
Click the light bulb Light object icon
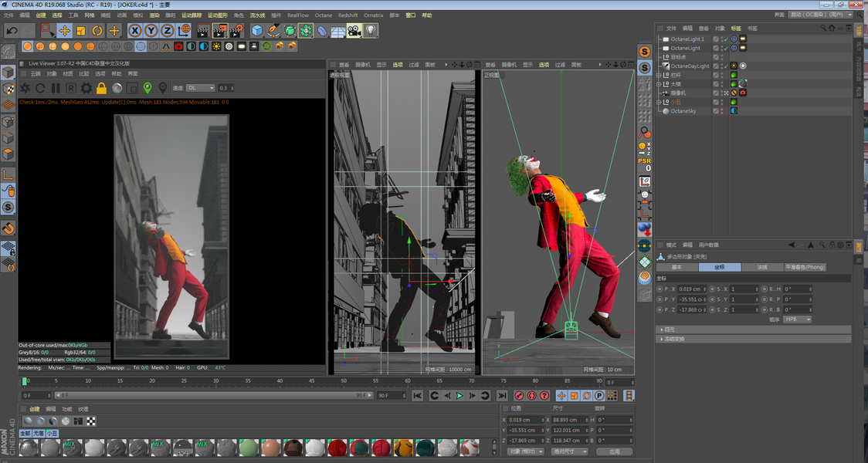point(371,31)
